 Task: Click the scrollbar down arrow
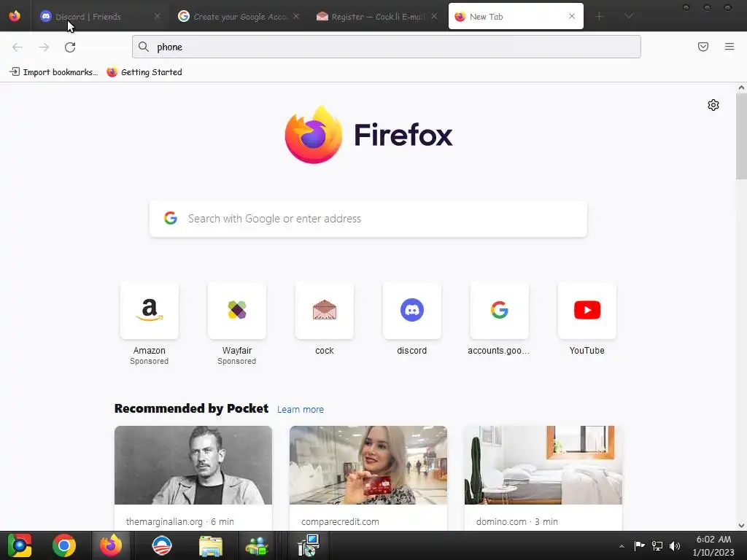(741, 526)
